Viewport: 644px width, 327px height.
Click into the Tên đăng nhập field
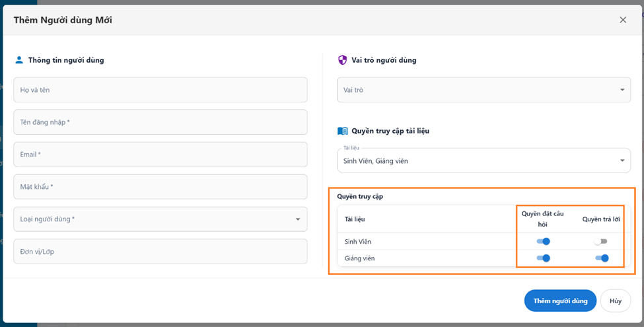click(x=160, y=122)
